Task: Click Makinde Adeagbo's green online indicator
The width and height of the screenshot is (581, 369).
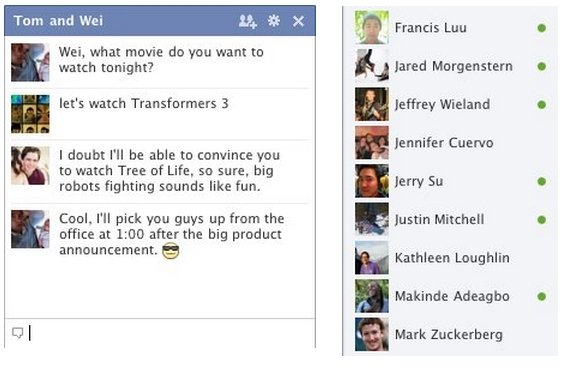Action: point(541,296)
